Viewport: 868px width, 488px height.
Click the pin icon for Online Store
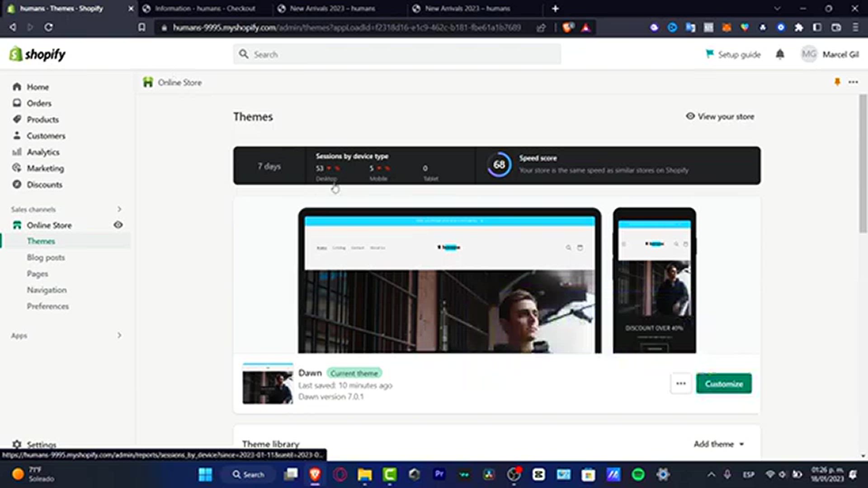click(837, 82)
